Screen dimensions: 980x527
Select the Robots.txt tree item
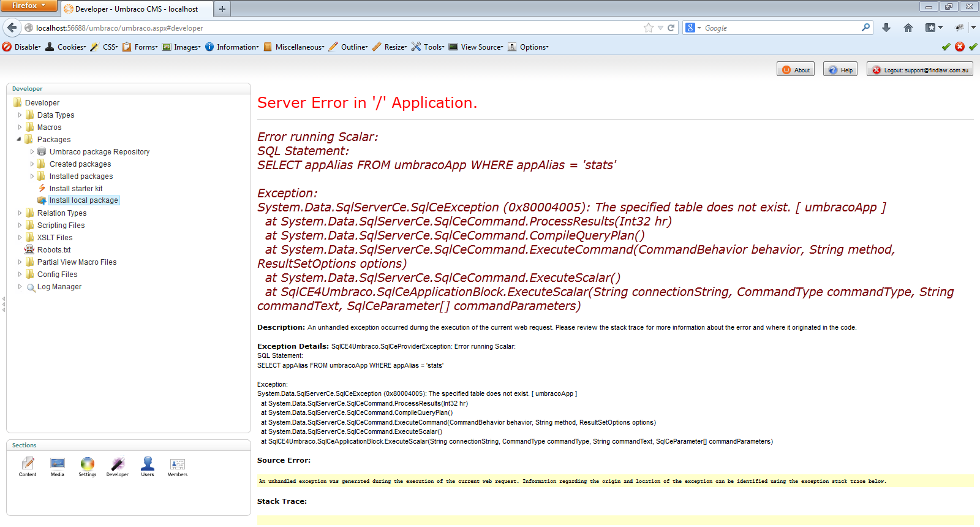(x=54, y=249)
